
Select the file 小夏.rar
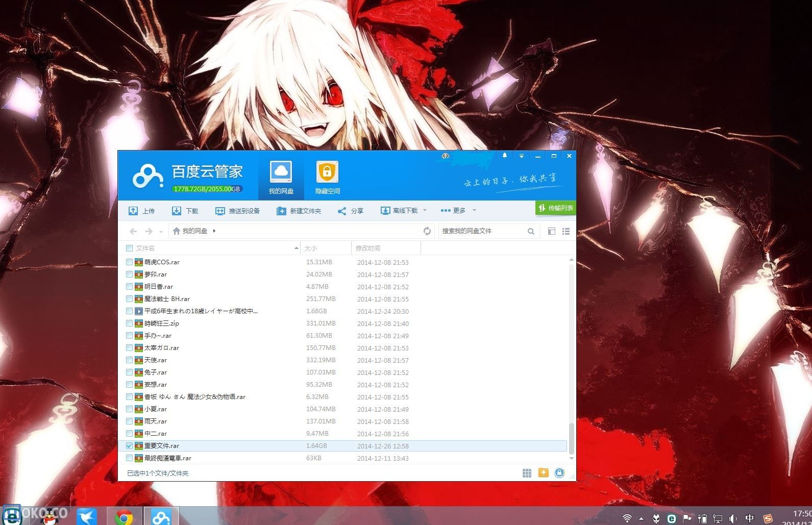(156, 409)
